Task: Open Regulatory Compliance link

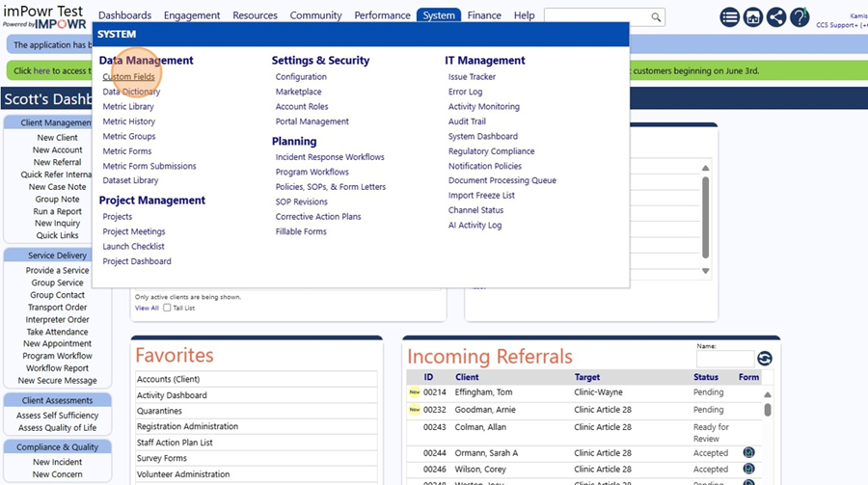Action: pyautogui.click(x=492, y=151)
